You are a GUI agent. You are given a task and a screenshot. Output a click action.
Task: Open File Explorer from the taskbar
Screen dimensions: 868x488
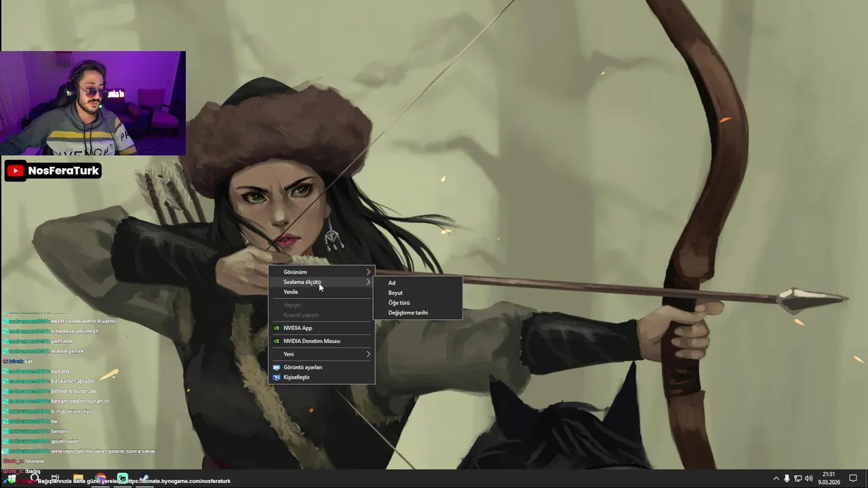[78, 479]
